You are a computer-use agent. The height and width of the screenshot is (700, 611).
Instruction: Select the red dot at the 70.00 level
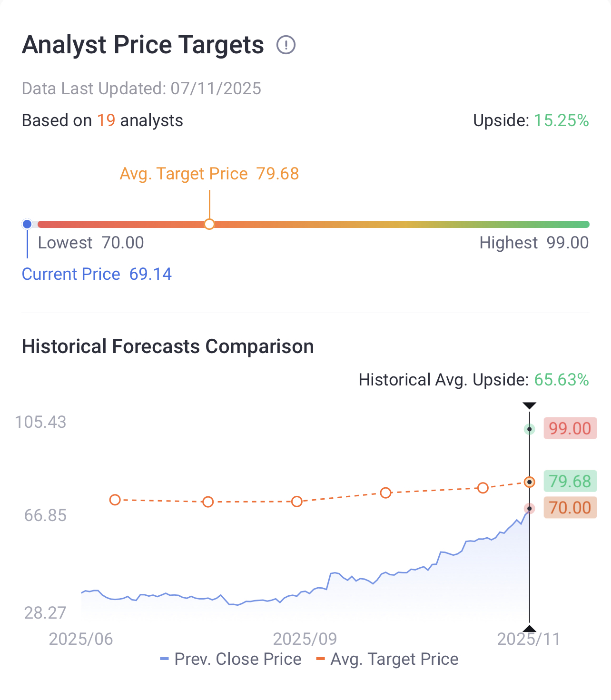(529, 509)
